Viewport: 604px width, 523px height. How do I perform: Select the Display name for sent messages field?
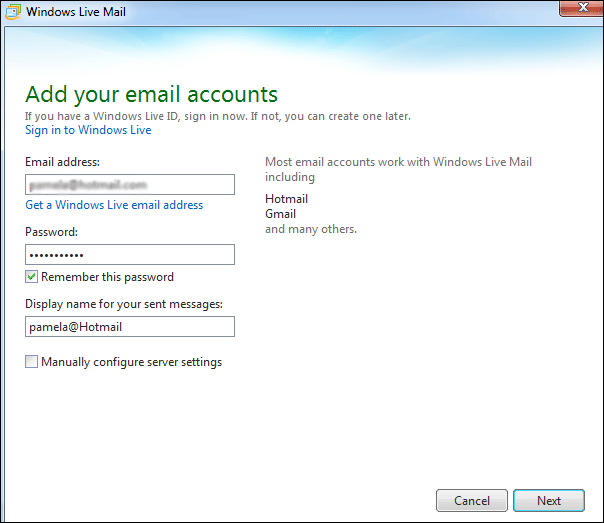[x=130, y=327]
